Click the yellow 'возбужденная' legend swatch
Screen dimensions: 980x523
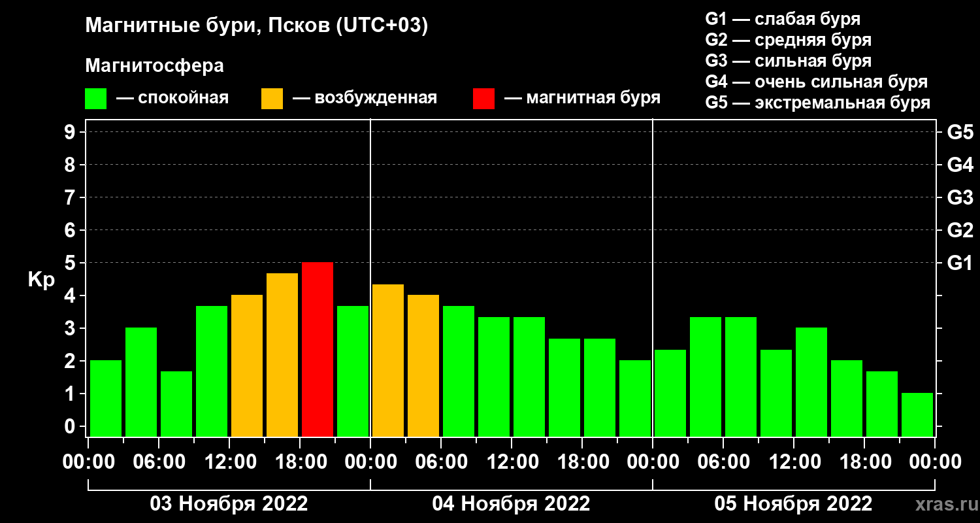click(272, 99)
